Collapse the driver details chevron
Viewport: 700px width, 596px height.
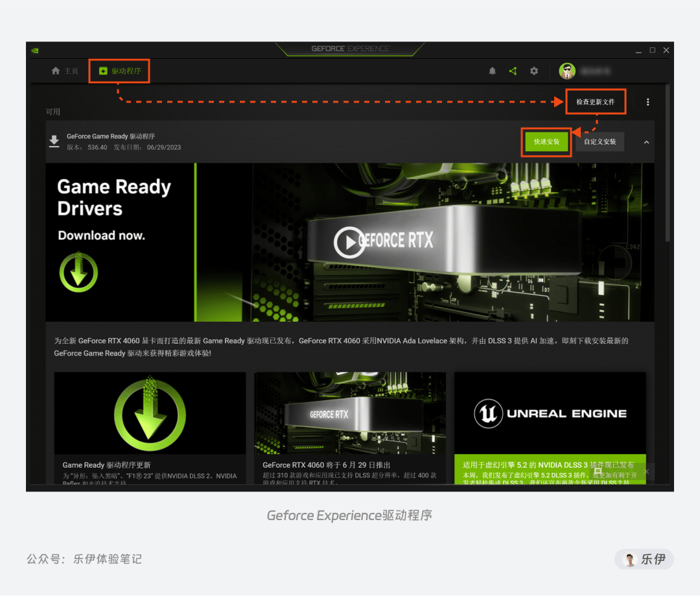[646, 142]
